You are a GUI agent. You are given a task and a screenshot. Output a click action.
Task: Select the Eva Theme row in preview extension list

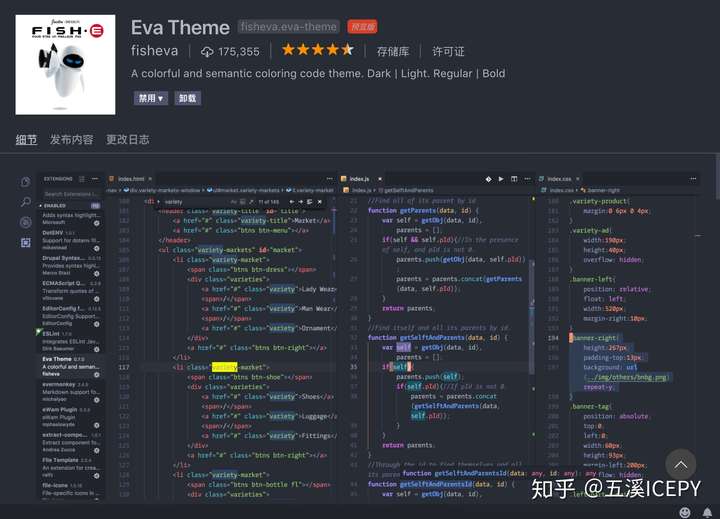71,367
